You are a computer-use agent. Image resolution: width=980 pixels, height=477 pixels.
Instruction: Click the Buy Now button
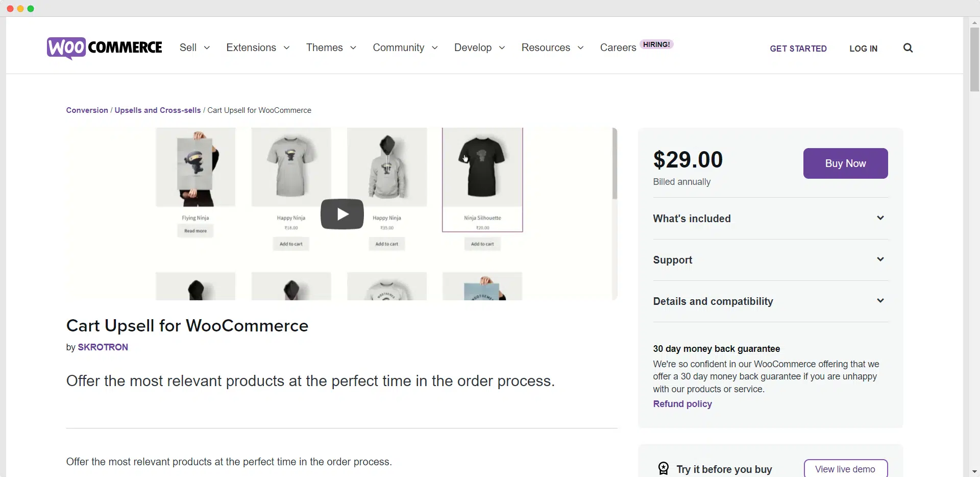coord(845,163)
